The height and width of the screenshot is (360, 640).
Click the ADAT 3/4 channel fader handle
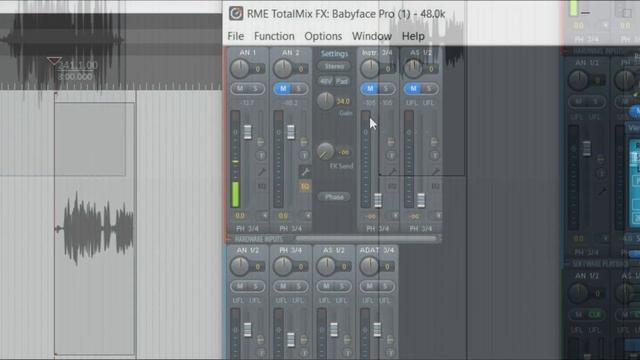coord(377,329)
